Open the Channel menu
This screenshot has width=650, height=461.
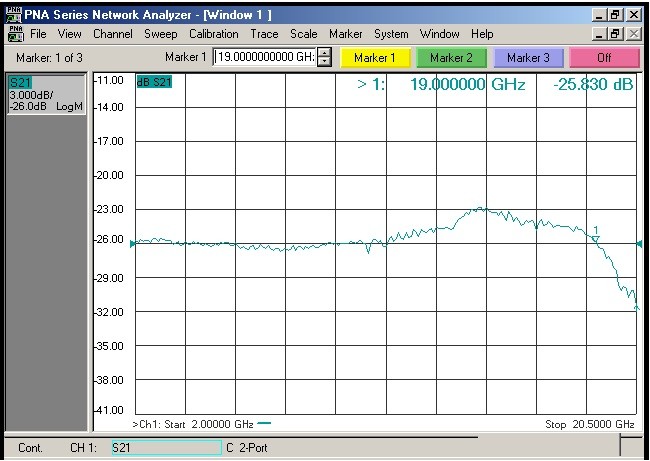click(113, 34)
